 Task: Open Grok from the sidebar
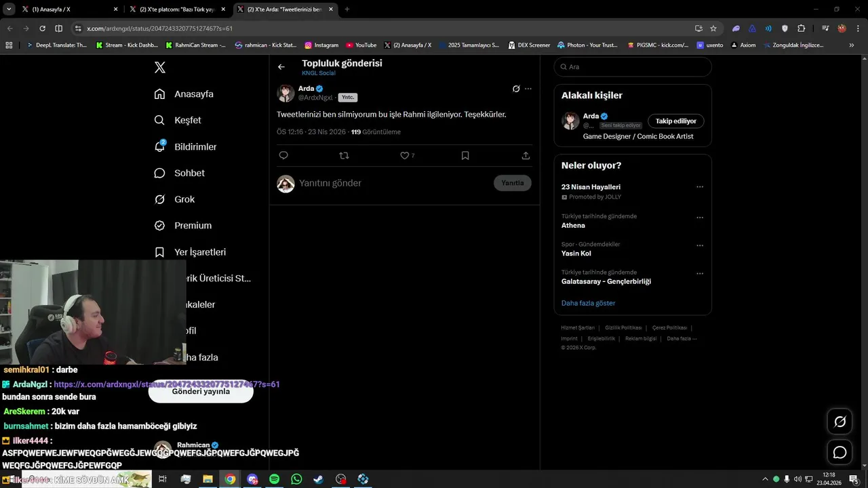tap(174, 199)
